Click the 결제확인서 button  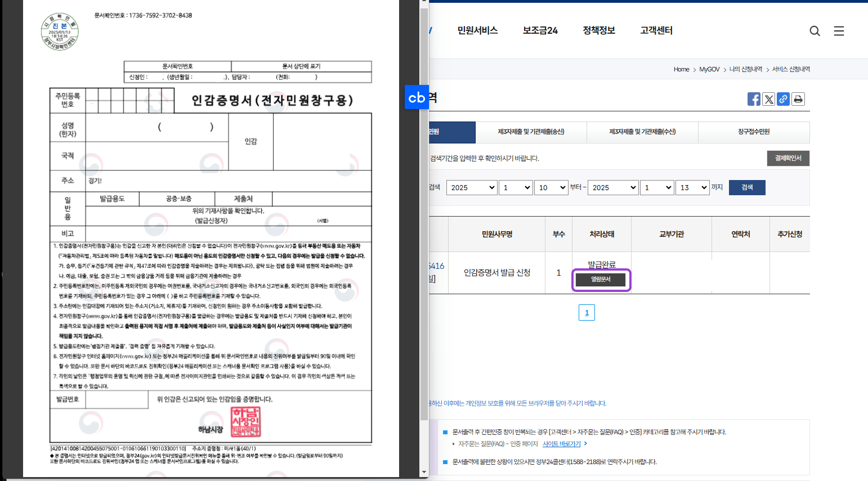tap(788, 158)
